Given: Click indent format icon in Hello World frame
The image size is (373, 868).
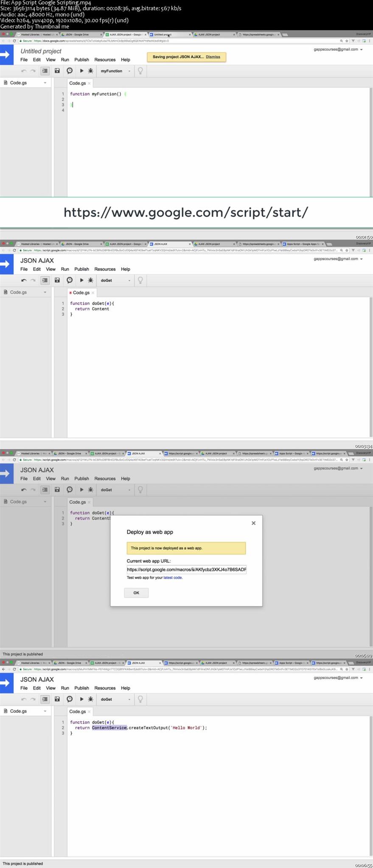Looking at the screenshot, I should click(45, 699).
